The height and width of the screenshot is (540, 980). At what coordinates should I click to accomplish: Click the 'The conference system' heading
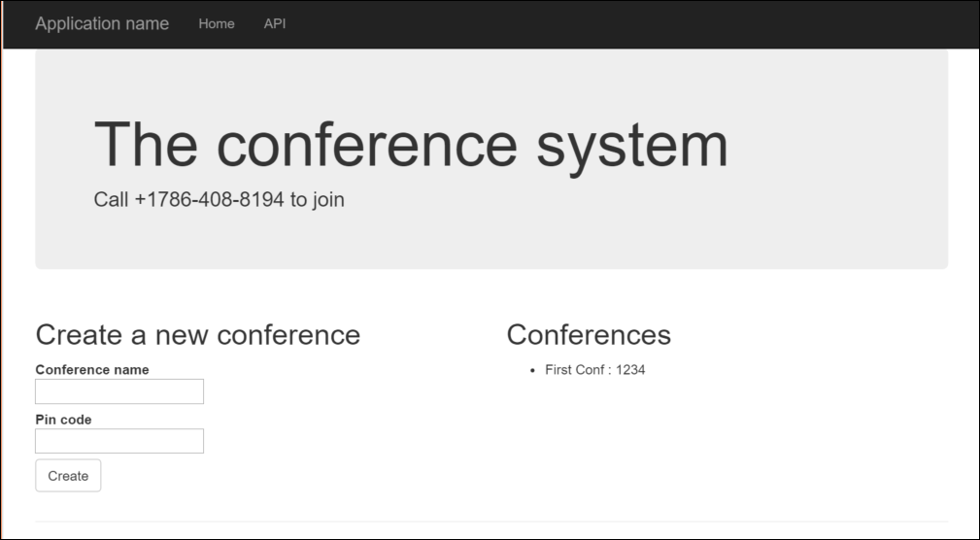tap(411, 144)
